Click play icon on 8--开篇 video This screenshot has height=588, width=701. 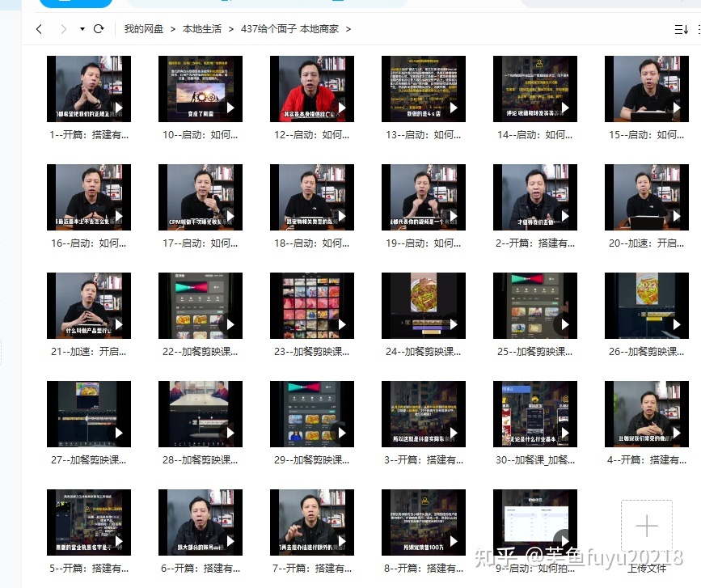coord(454,541)
